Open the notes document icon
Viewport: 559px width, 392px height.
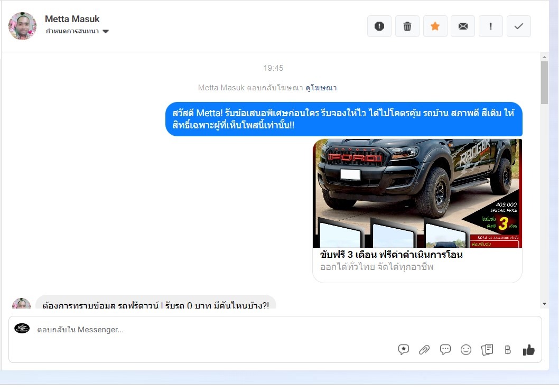click(x=487, y=350)
